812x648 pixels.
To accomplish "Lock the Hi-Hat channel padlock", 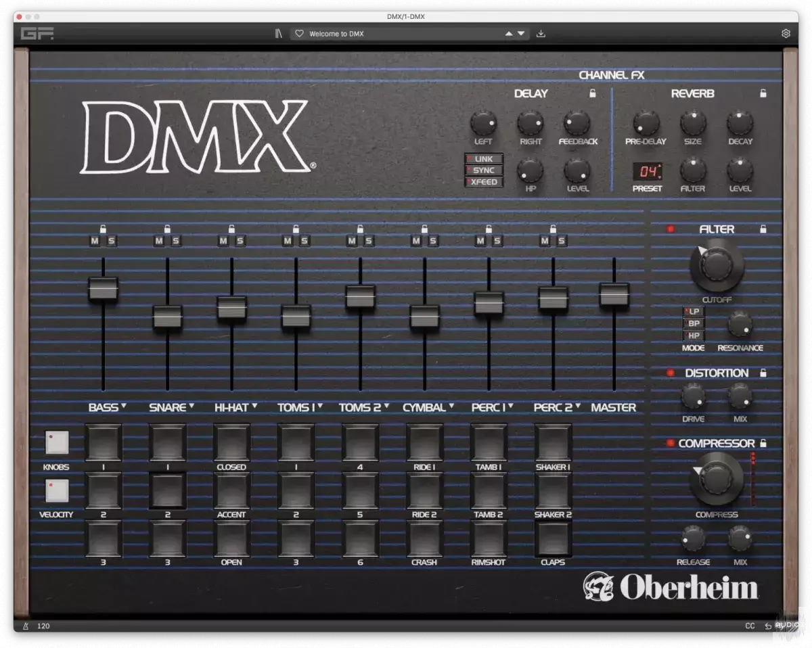I will 231,229.
